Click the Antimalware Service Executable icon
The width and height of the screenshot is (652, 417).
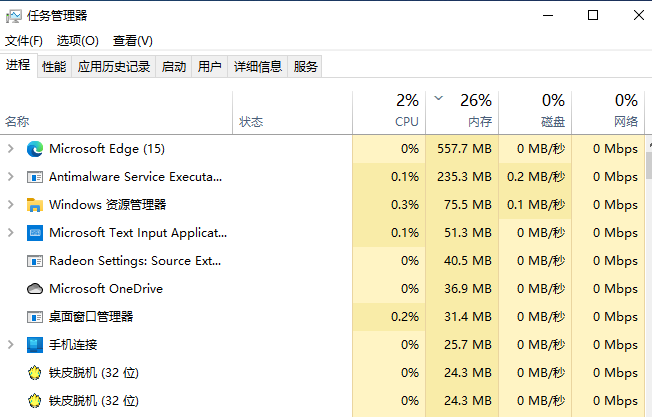[x=35, y=177]
